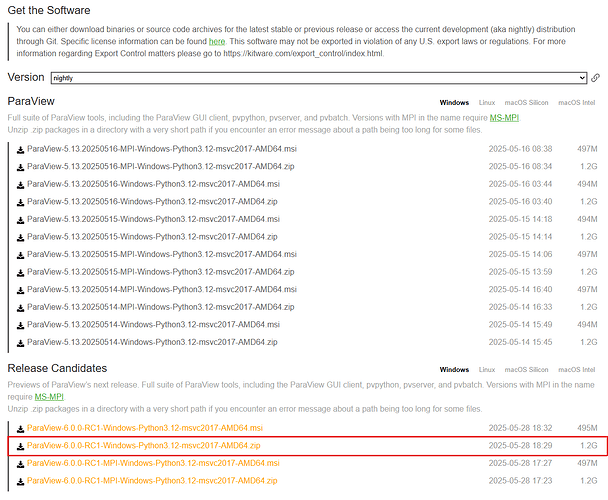Click download icon for 6.0.0-RC1-Windows zip
608x500 pixels.
[21, 446]
